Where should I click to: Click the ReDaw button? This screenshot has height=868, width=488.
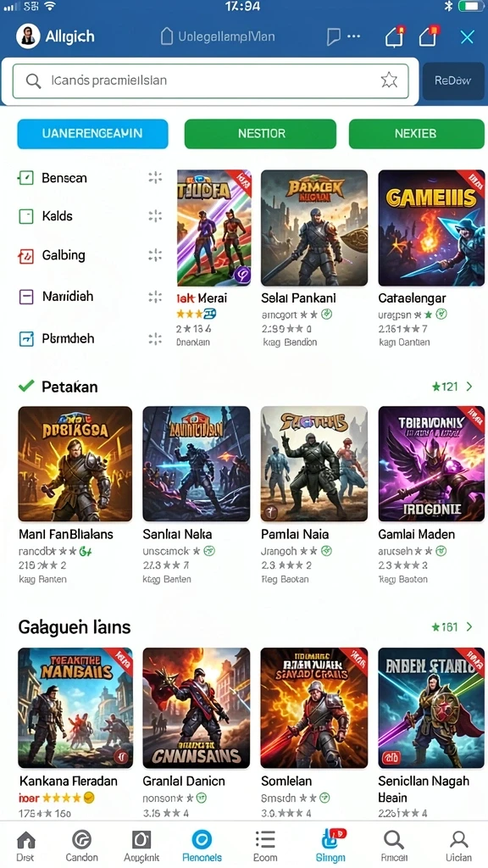click(x=452, y=81)
